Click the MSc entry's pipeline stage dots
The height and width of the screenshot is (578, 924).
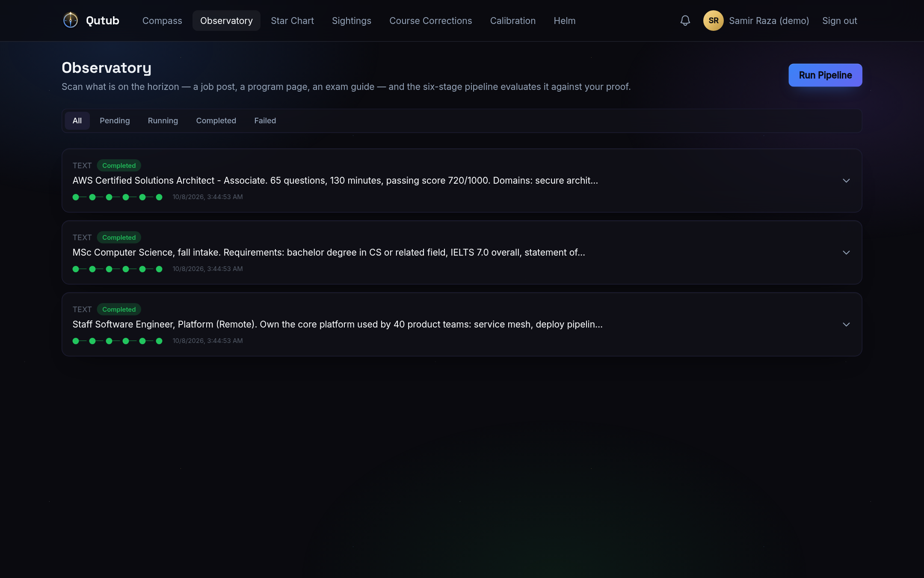(118, 269)
